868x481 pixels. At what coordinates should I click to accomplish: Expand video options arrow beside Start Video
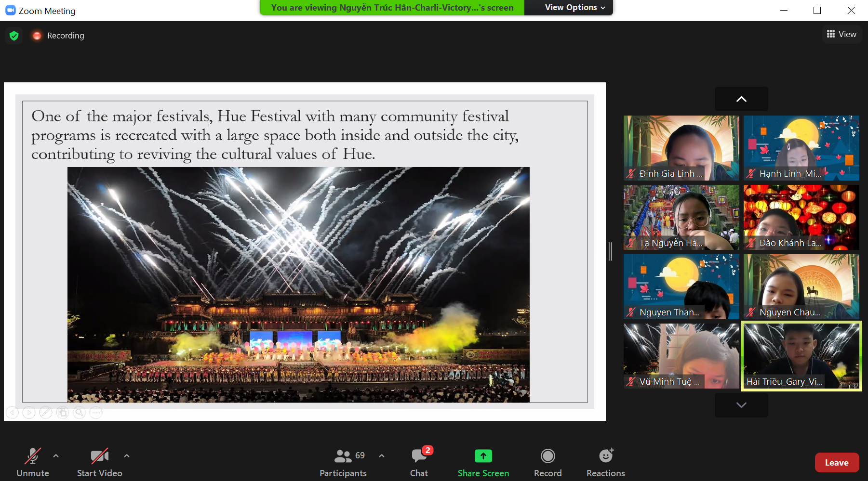(x=126, y=455)
